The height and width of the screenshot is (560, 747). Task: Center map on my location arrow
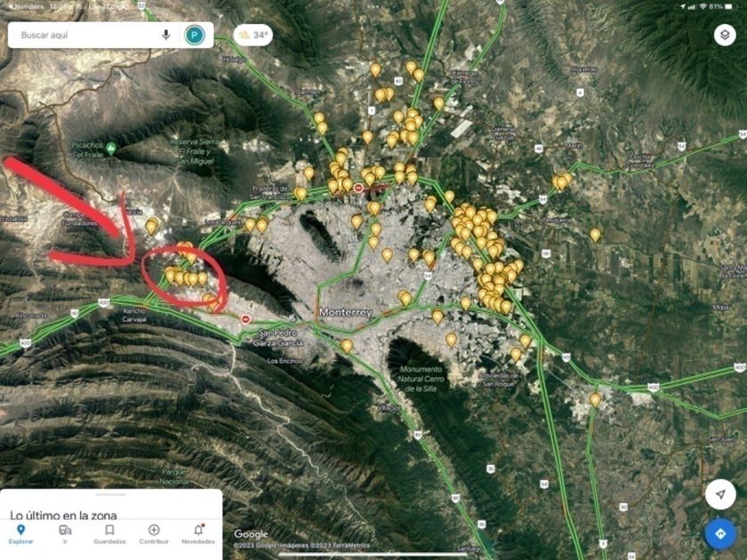[x=720, y=494]
